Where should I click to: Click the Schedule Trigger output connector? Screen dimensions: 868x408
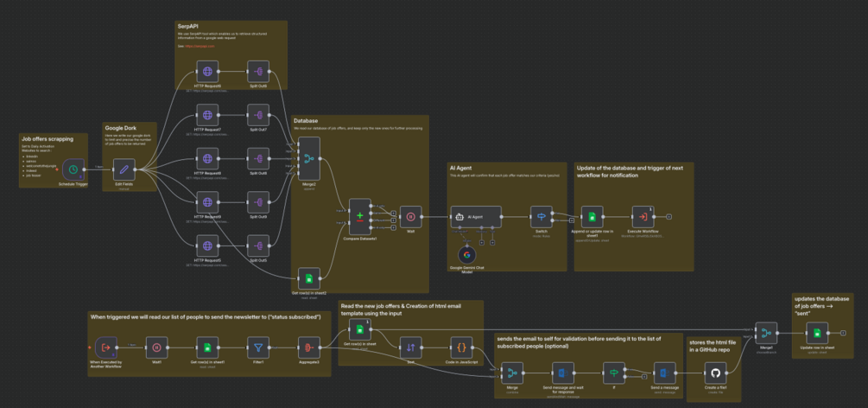click(x=85, y=169)
